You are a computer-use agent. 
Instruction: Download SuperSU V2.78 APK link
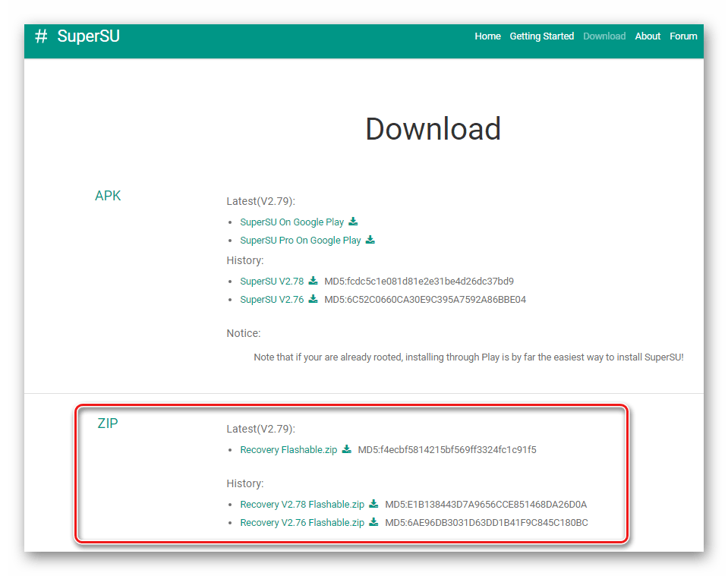tap(271, 282)
